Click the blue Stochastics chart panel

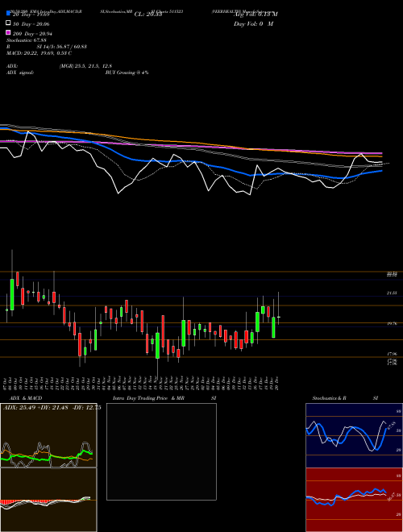[x=354, y=435]
